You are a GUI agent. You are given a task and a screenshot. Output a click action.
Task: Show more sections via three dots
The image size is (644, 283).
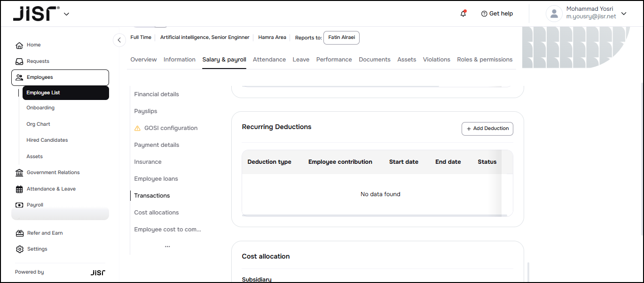tap(167, 246)
